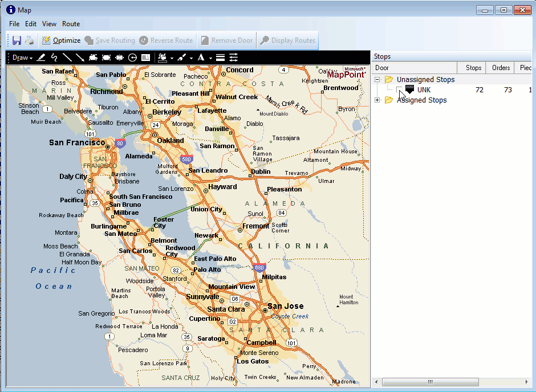
Task: Click the Stops panel scroll right arrow
Action: pos(526,382)
